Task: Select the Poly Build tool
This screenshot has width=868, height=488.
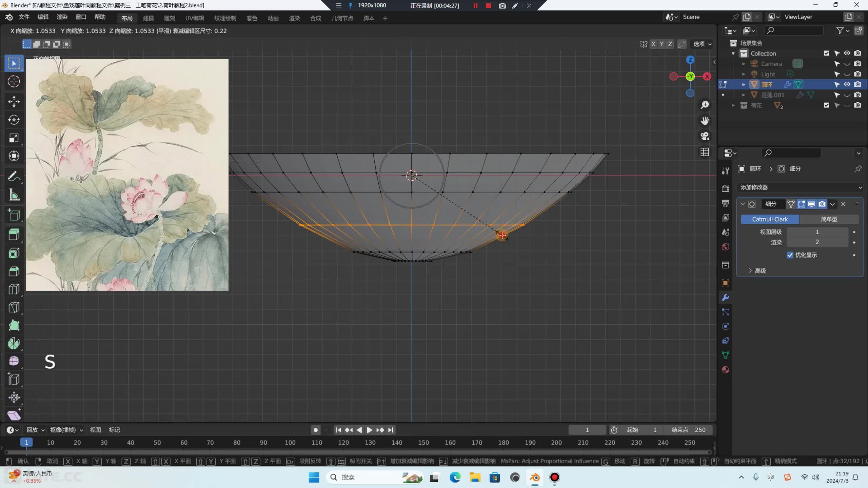Action: (x=14, y=325)
